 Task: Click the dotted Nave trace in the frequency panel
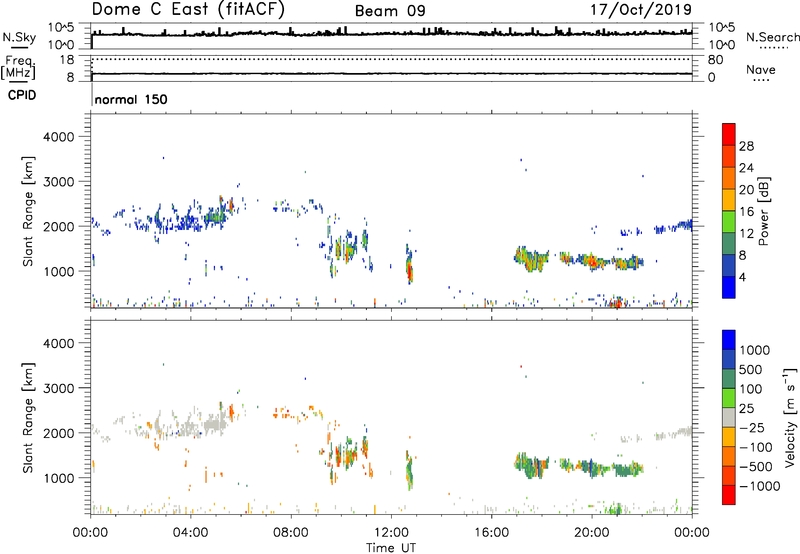point(391,59)
